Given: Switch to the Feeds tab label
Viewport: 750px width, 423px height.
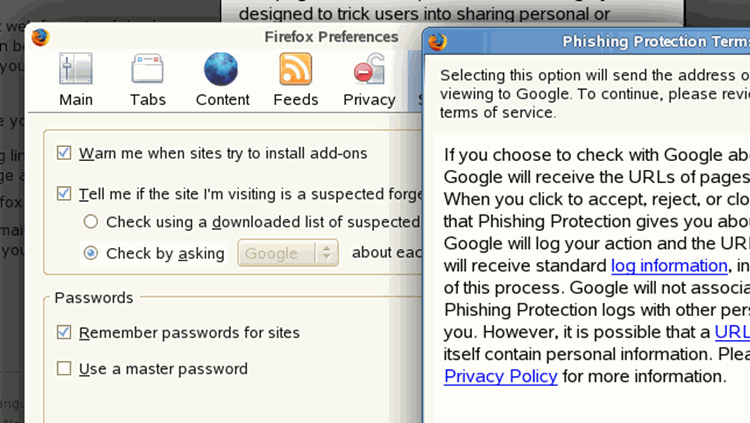Looking at the screenshot, I should click(296, 100).
